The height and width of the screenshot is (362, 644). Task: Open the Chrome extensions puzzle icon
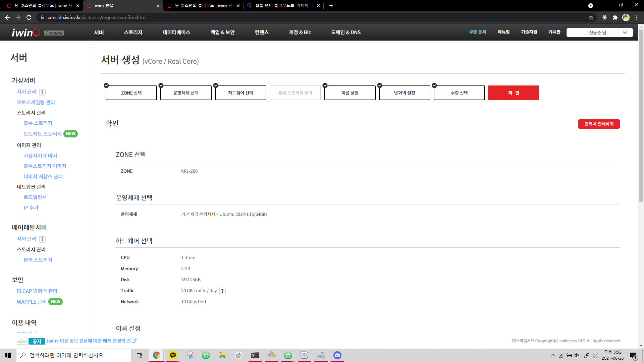pyautogui.click(x=615, y=17)
